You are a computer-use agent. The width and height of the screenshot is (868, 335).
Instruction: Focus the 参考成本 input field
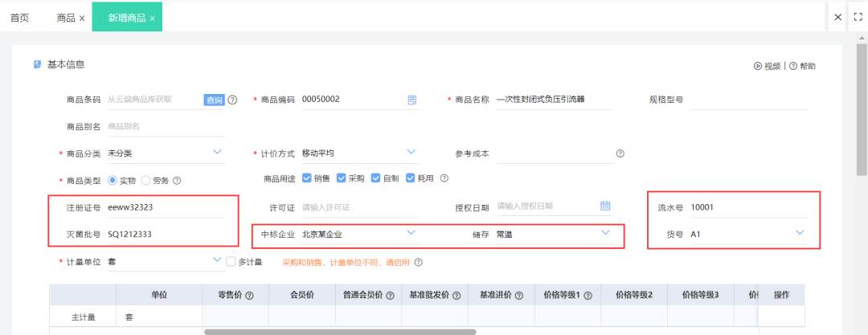pos(555,153)
